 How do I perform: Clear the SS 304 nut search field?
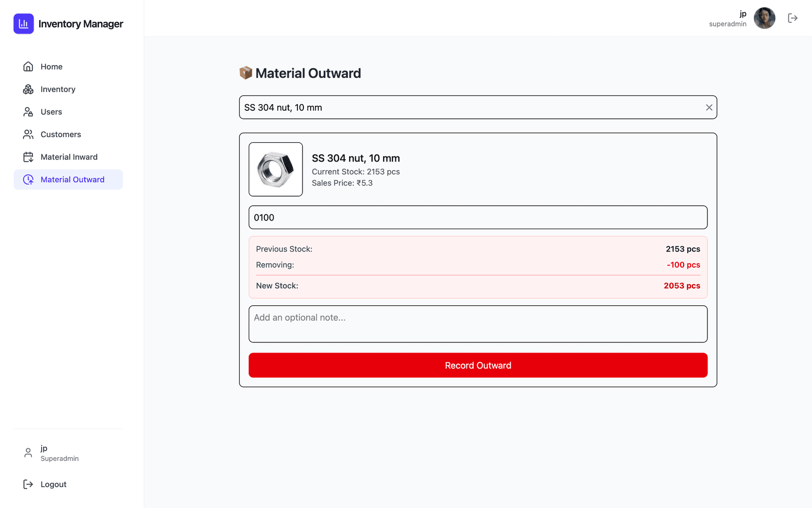[x=709, y=108]
